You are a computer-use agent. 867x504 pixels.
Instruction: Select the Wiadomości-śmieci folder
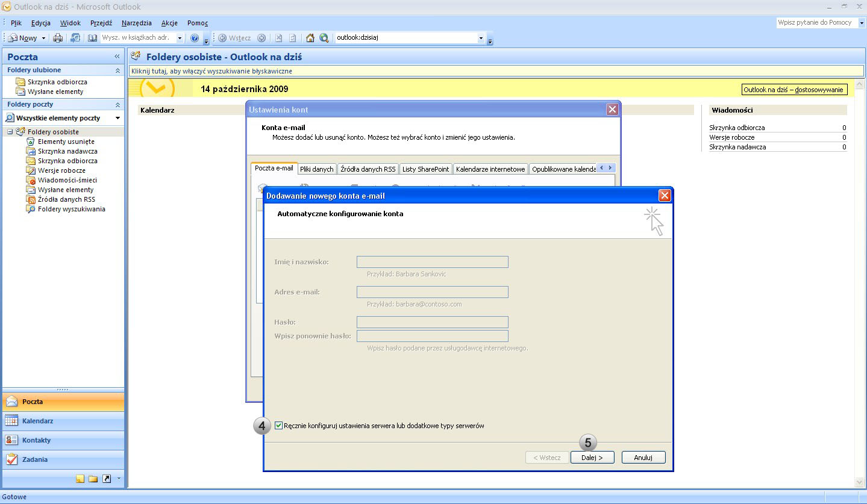(67, 180)
